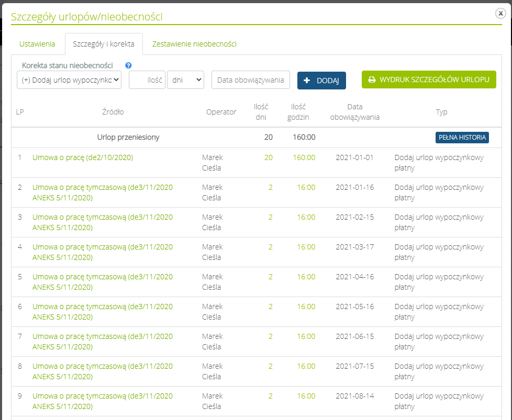The height and width of the screenshot is (420, 512).
Task: Open the correction type dropdown
Action: tap(69, 80)
